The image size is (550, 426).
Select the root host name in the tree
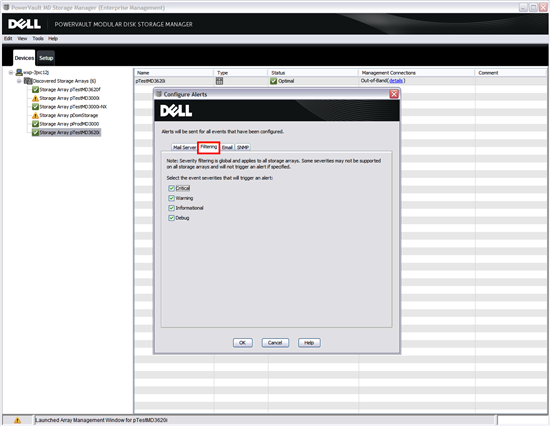(36, 72)
